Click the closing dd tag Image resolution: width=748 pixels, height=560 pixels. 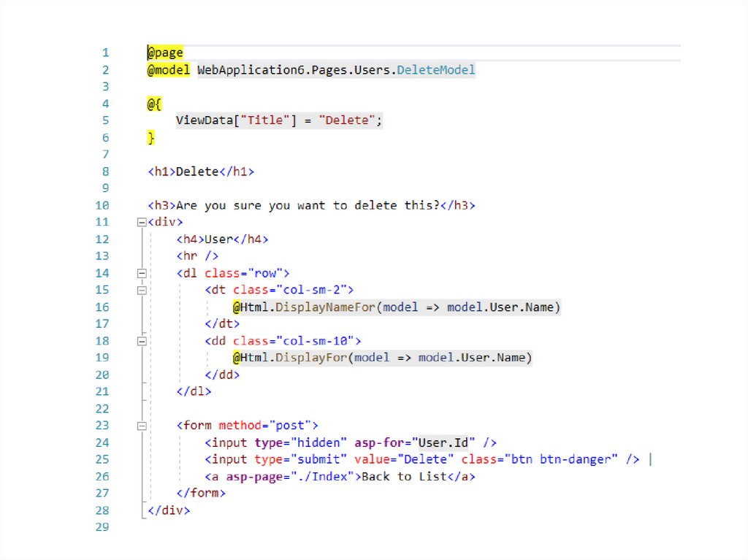(x=222, y=375)
